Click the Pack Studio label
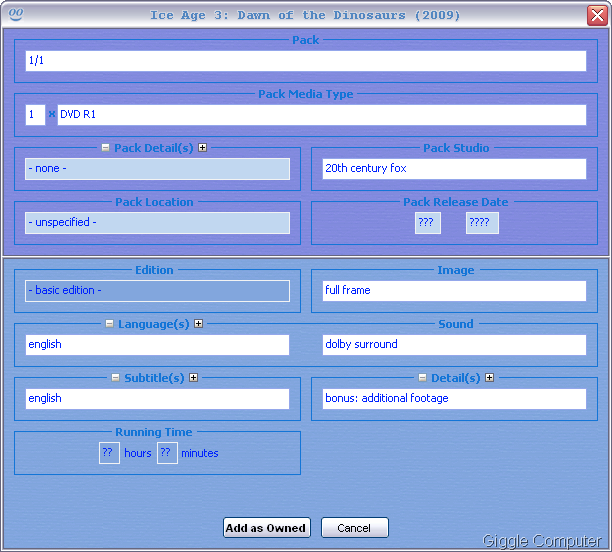 click(x=456, y=148)
